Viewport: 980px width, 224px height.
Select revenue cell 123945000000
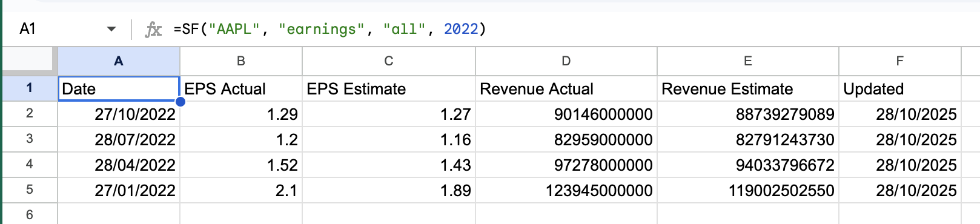point(566,190)
